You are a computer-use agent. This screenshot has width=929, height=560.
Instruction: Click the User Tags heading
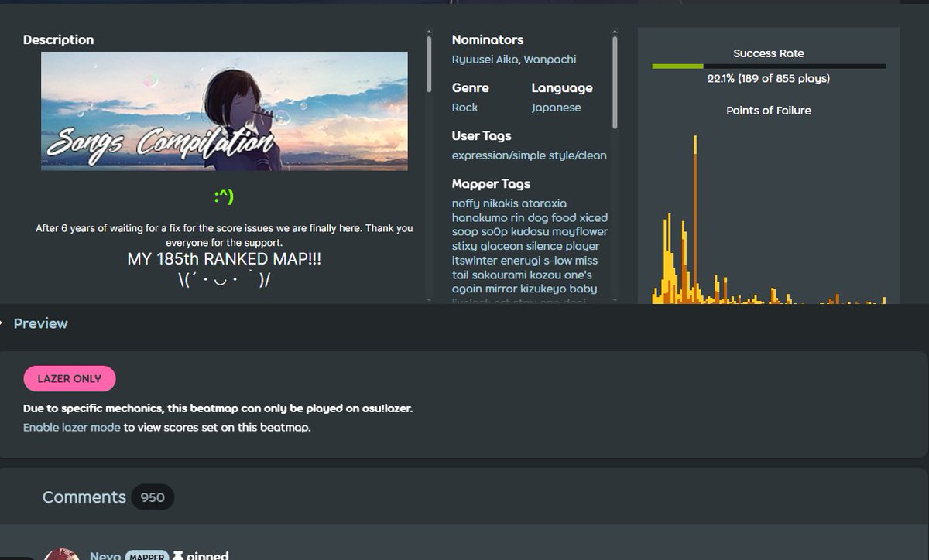482,136
